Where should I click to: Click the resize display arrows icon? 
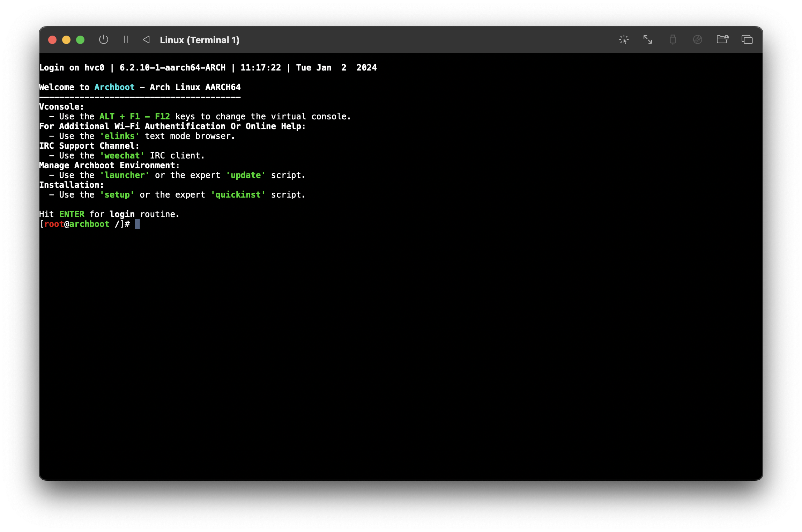click(x=648, y=39)
